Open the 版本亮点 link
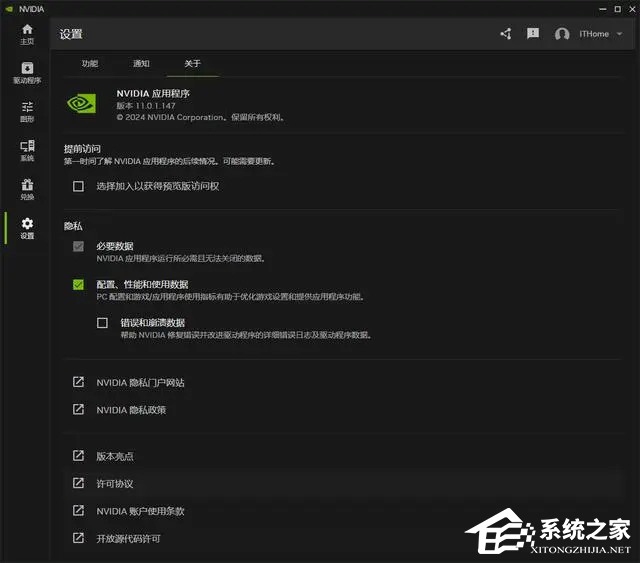The width and height of the screenshot is (640, 563). 115,456
